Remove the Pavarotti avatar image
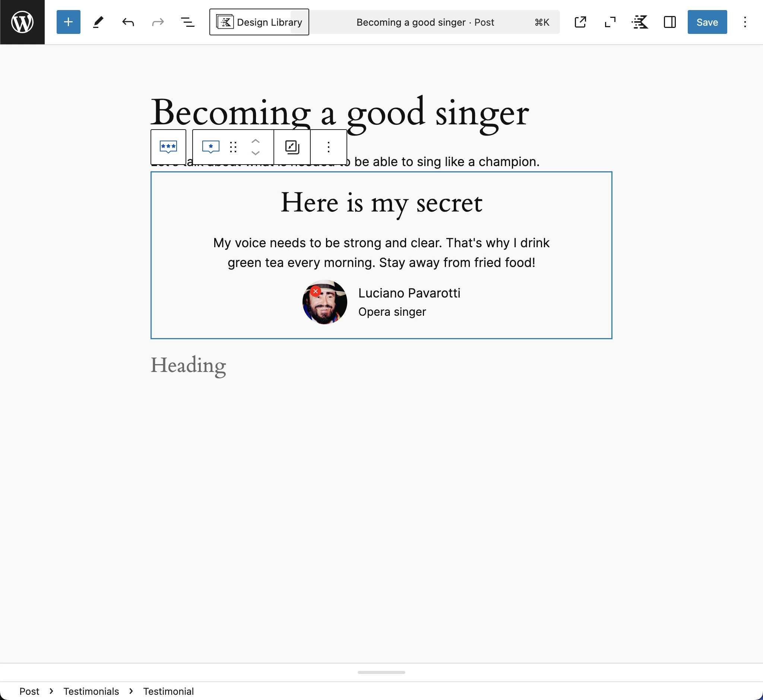This screenshot has width=763, height=700. 315,291
